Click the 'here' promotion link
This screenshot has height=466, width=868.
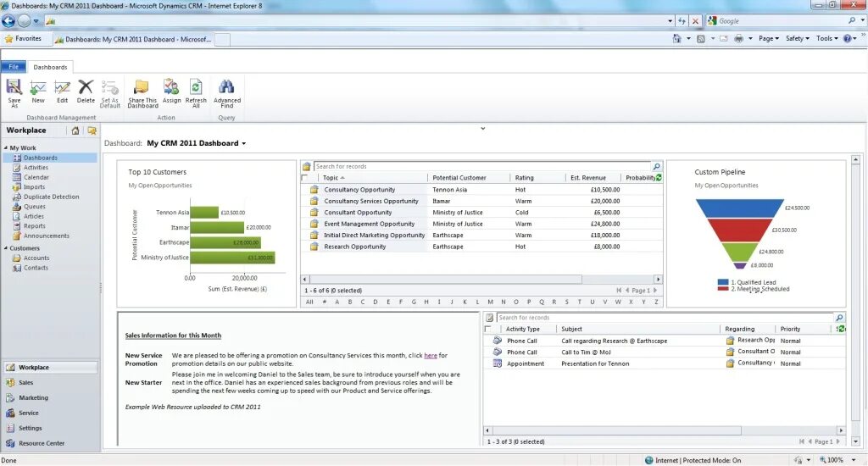click(430, 355)
